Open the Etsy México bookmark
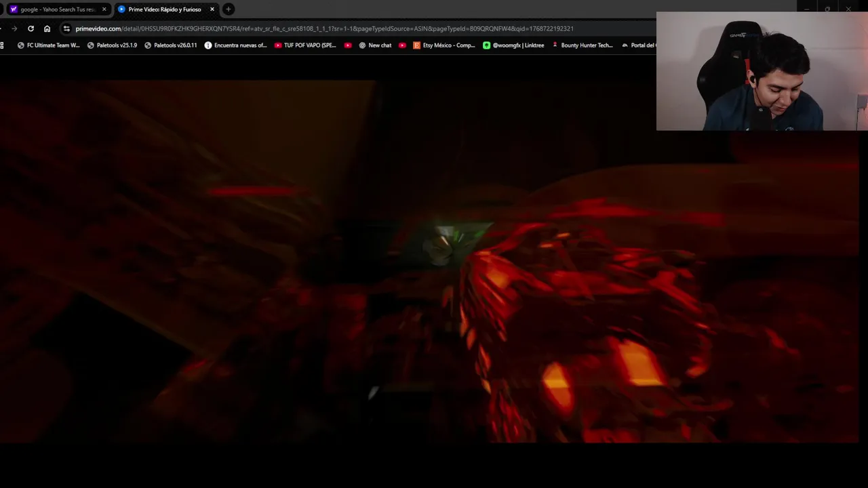Image resolution: width=868 pixels, height=488 pixels. [444, 45]
